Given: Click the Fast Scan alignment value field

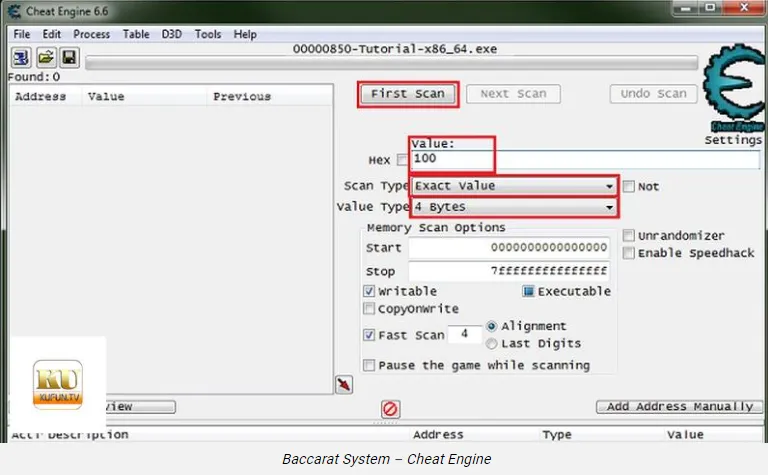Looking at the screenshot, I should 464,334.
